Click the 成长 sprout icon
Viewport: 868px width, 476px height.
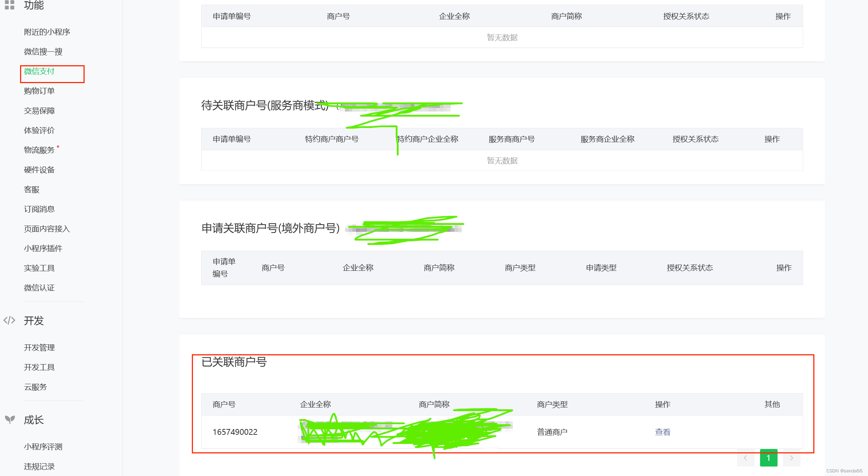point(9,420)
